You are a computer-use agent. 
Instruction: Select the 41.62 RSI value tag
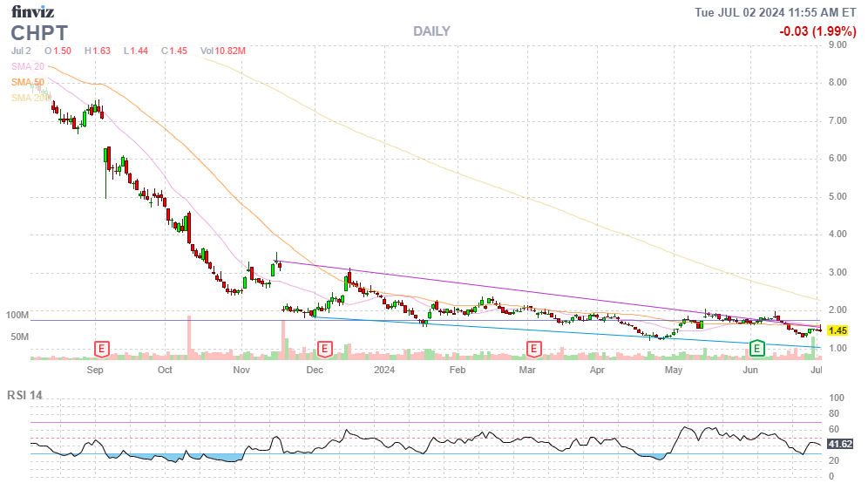click(837, 444)
